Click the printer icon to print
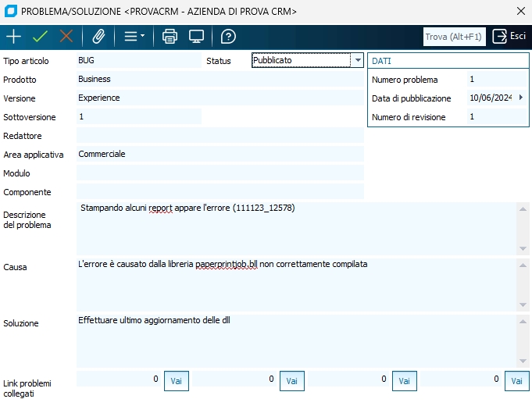Image resolution: width=532 pixels, height=406 pixels. click(170, 36)
